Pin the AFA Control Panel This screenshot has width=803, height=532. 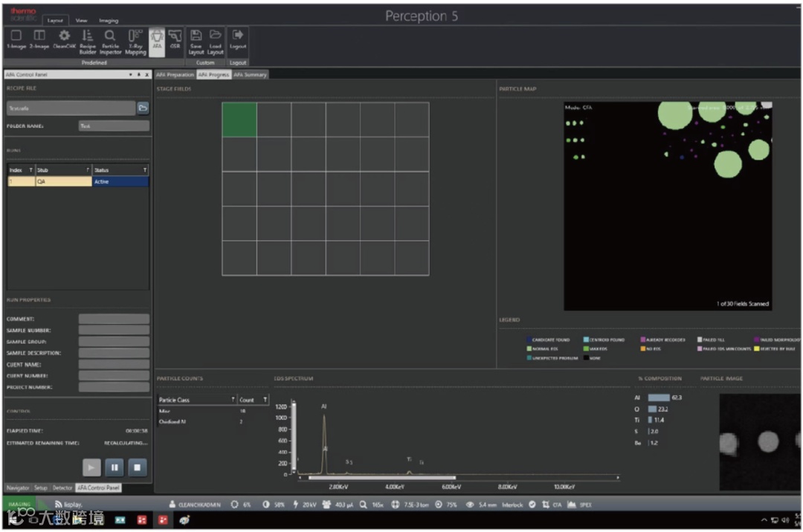139,75
